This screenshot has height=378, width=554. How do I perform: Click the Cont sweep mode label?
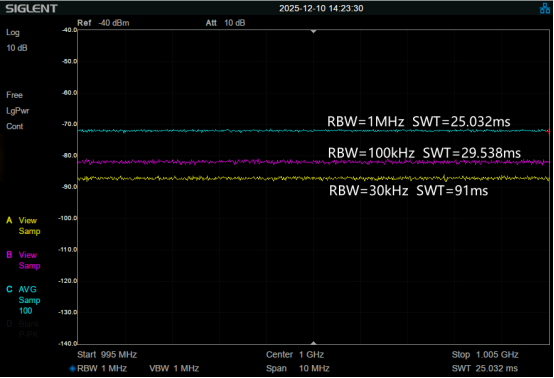point(14,126)
